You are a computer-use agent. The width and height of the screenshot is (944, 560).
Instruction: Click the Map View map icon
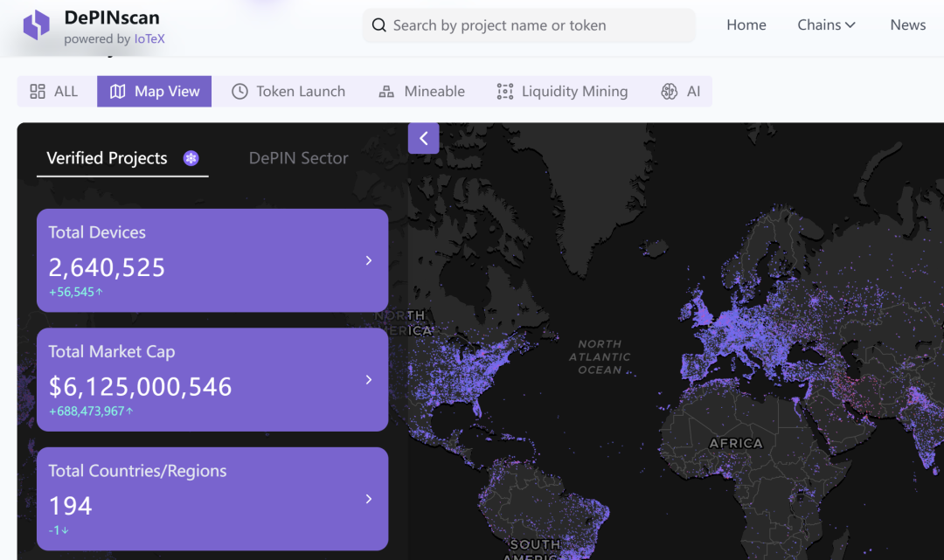pyautogui.click(x=117, y=92)
